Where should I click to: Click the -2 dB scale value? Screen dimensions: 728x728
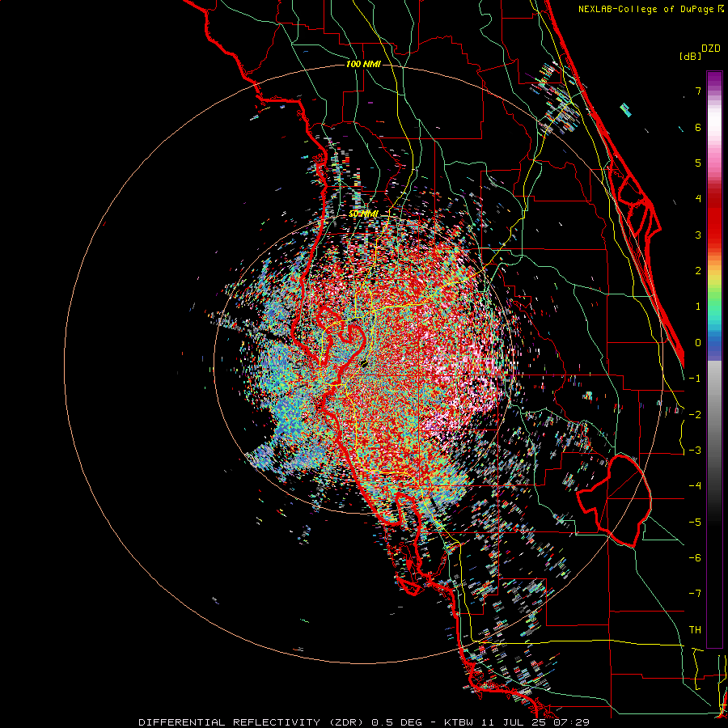[695, 415]
